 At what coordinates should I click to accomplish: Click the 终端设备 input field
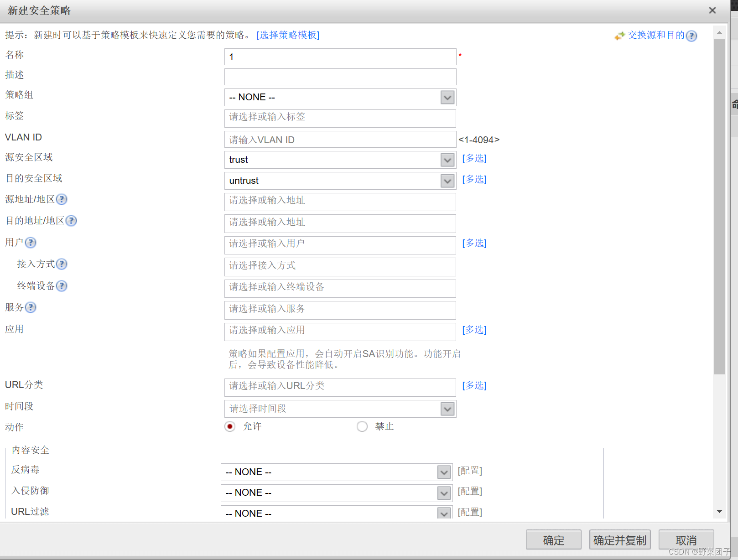pos(340,289)
